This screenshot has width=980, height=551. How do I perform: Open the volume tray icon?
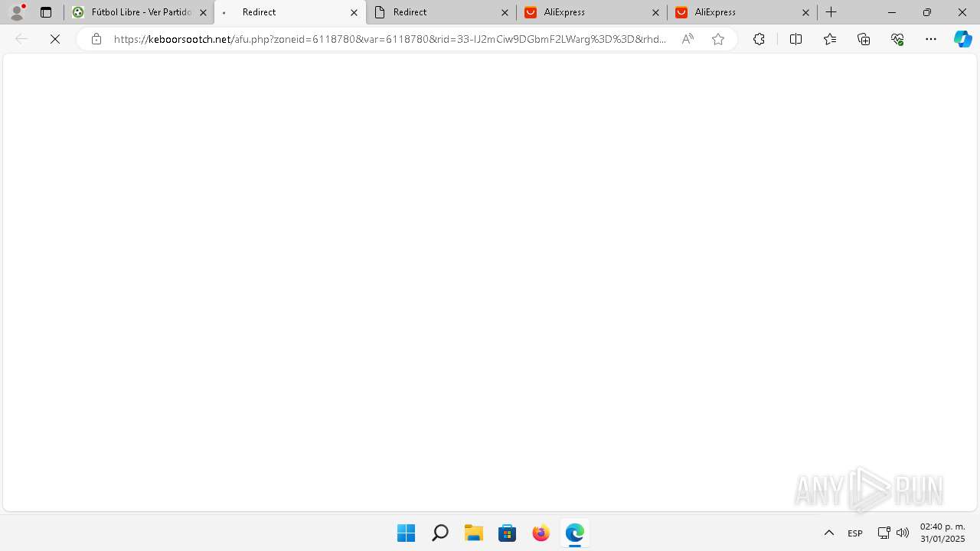903,533
